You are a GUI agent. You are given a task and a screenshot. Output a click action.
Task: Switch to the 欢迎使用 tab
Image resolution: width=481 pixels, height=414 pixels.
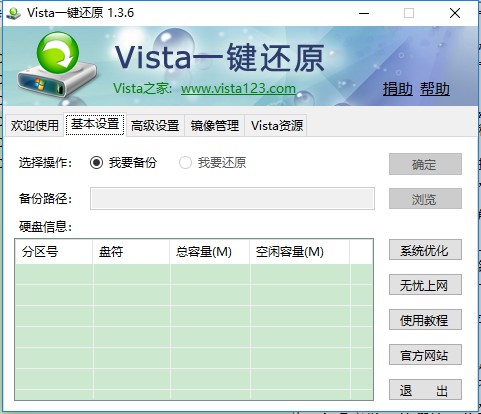point(34,126)
